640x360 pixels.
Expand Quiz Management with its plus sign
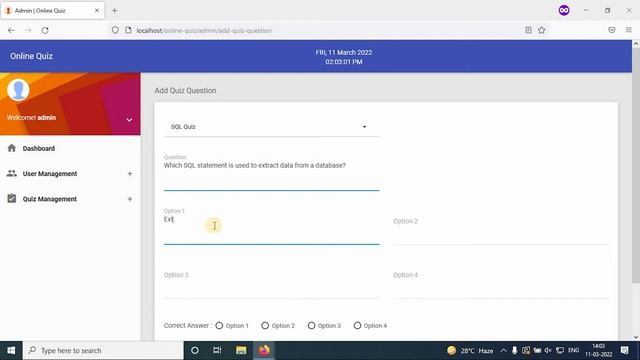(x=130, y=199)
